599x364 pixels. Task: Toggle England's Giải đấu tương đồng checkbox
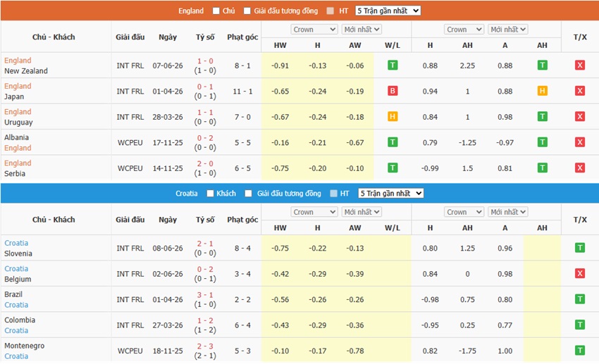[247, 11]
